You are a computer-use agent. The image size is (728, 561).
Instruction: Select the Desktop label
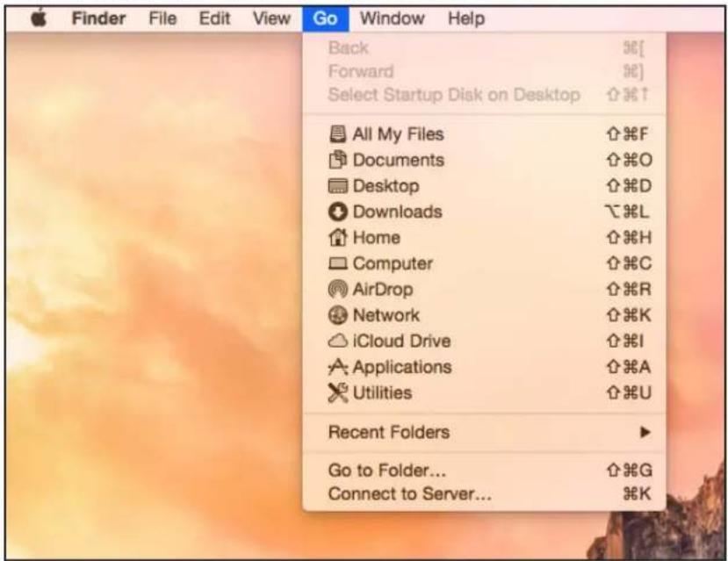[x=386, y=186]
